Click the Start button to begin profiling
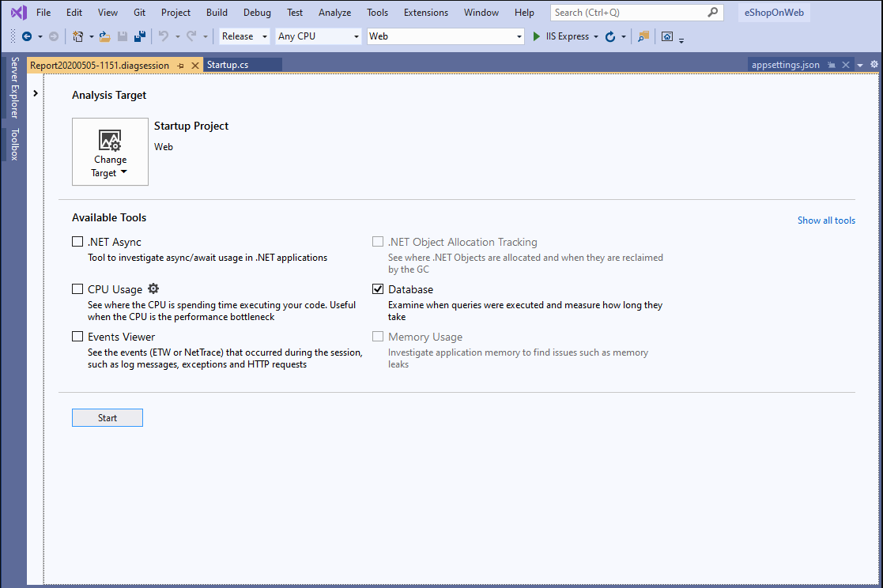Screen dimensions: 883x588 pyautogui.click(x=107, y=417)
